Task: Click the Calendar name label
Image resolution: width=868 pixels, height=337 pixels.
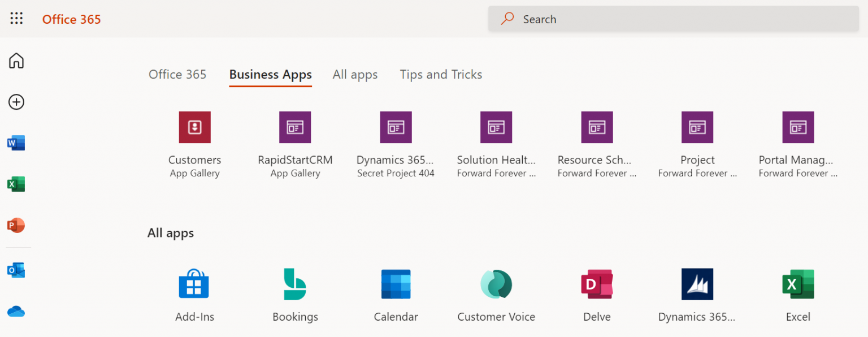Action: [396, 317]
